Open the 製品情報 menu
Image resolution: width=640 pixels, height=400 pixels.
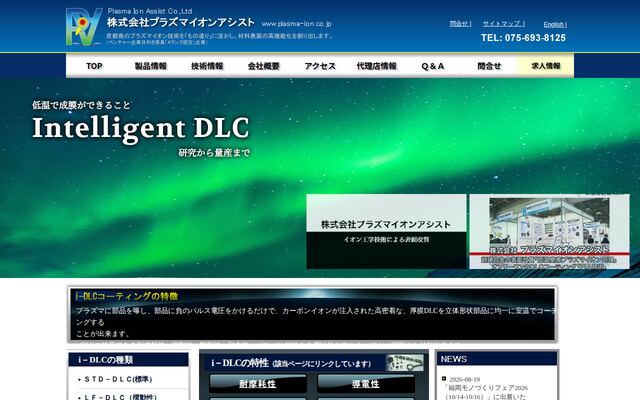(151, 66)
